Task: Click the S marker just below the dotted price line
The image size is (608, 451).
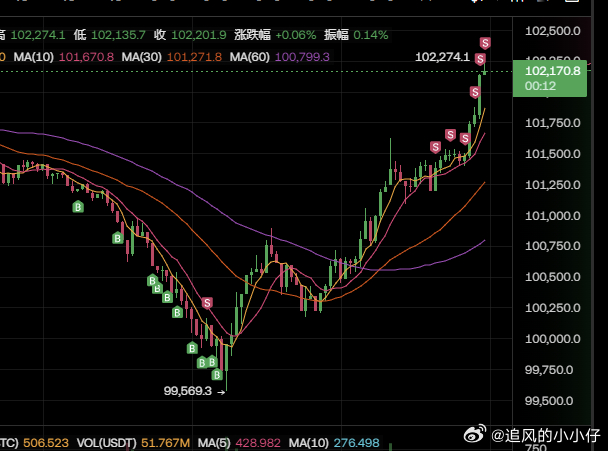Action: click(475, 92)
